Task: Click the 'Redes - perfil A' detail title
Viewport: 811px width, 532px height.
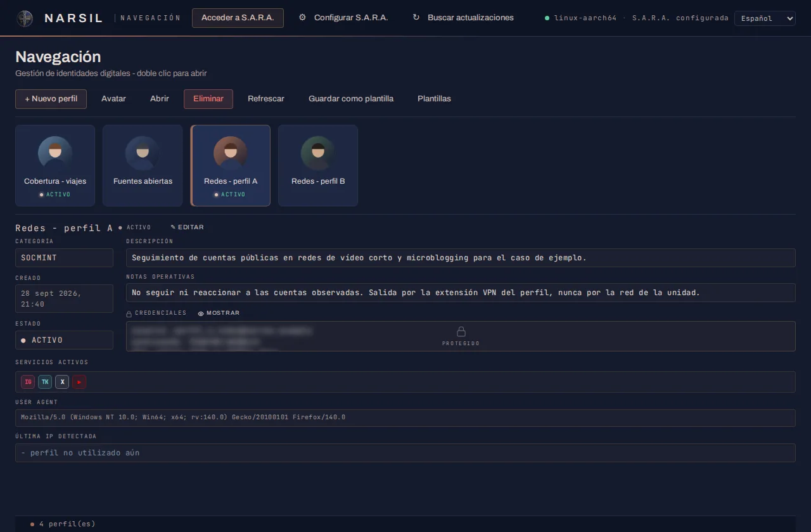Action: coord(64,228)
